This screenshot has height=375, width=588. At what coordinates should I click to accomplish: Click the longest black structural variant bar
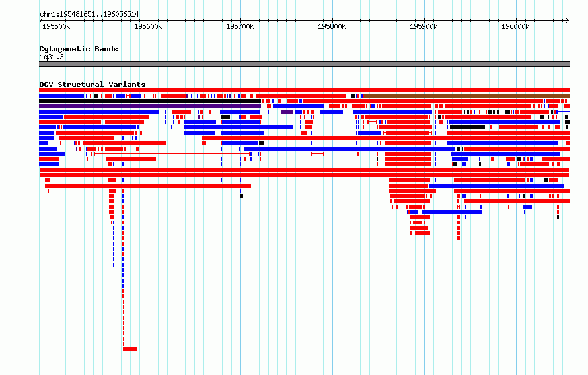click(150, 101)
